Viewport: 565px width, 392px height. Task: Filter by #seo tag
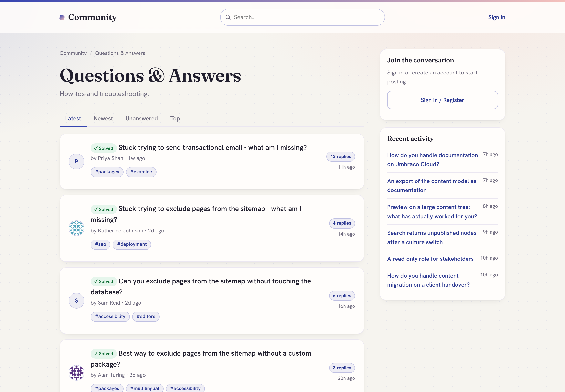[x=100, y=244]
